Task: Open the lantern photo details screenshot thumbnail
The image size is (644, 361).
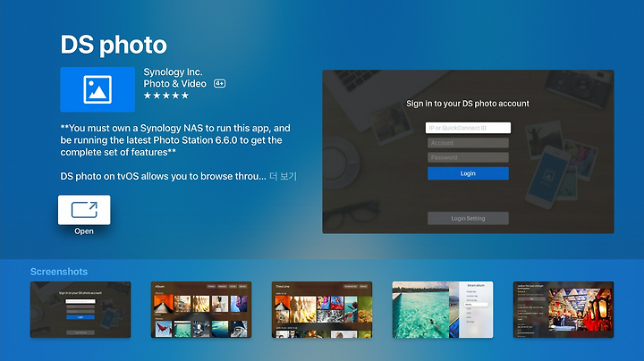Action: 563,310
